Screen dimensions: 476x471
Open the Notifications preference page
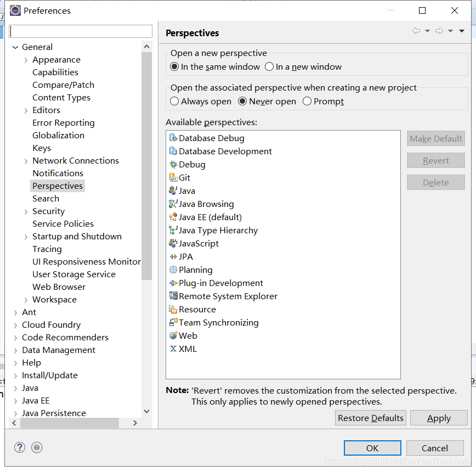pyautogui.click(x=58, y=173)
